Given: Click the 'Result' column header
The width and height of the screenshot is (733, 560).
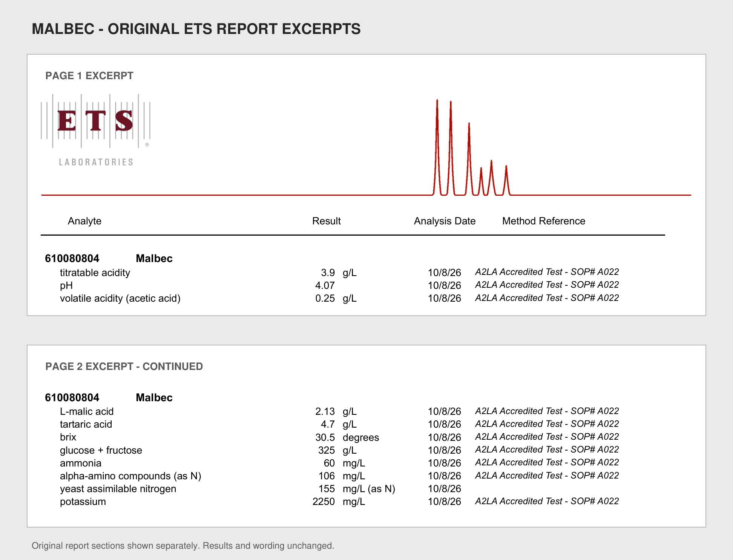Looking at the screenshot, I should 327,221.
